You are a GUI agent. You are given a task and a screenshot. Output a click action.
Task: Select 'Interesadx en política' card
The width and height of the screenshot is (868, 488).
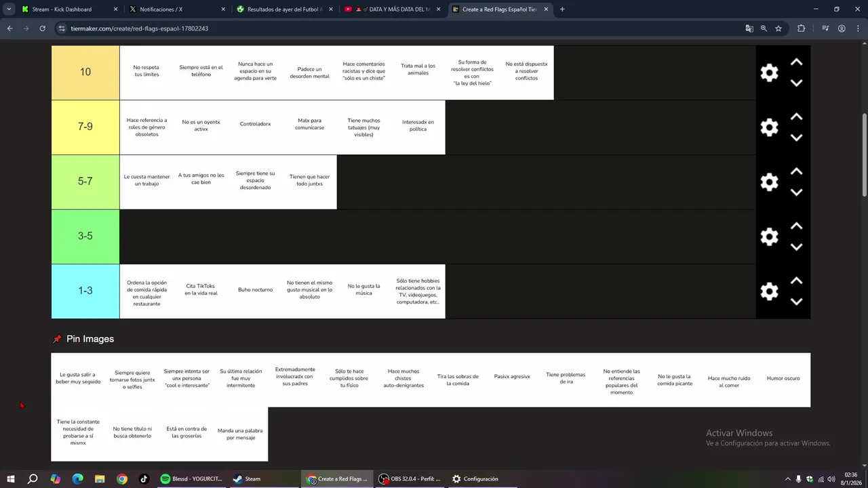(x=418, y=127)
